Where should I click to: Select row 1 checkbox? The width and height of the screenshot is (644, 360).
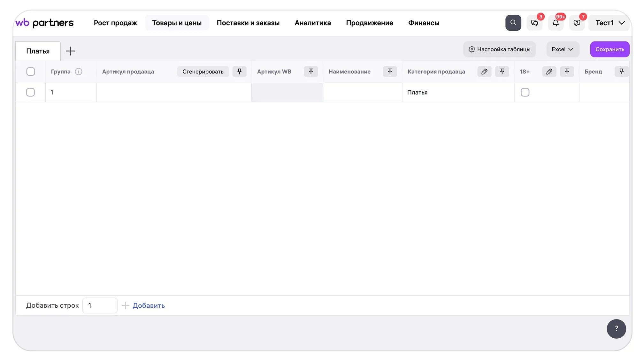click(x=31, y=92)
